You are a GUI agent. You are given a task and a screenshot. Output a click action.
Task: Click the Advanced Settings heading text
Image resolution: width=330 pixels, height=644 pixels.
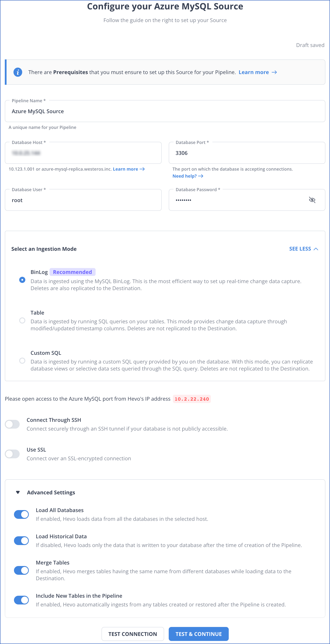(x=51, y=492)
